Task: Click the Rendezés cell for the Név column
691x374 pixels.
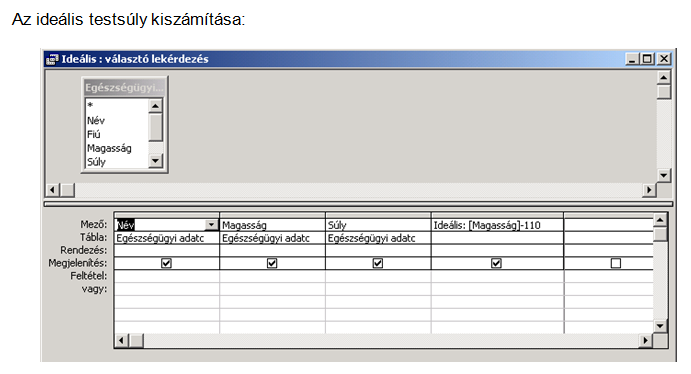Action: (167, 251)
